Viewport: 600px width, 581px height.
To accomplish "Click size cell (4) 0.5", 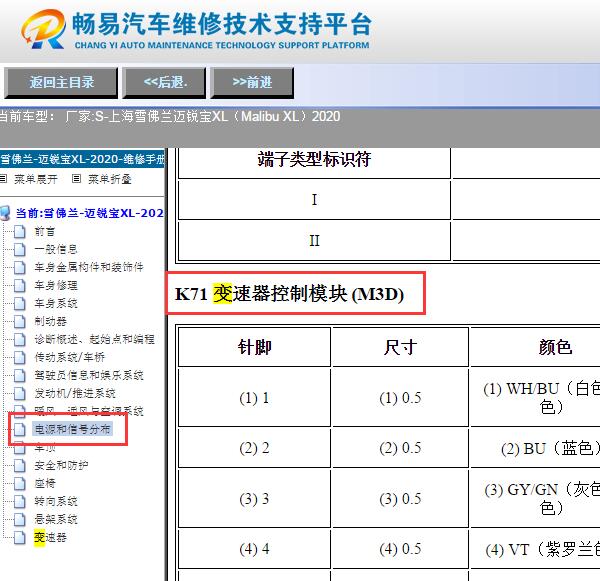I will (400, 549).
